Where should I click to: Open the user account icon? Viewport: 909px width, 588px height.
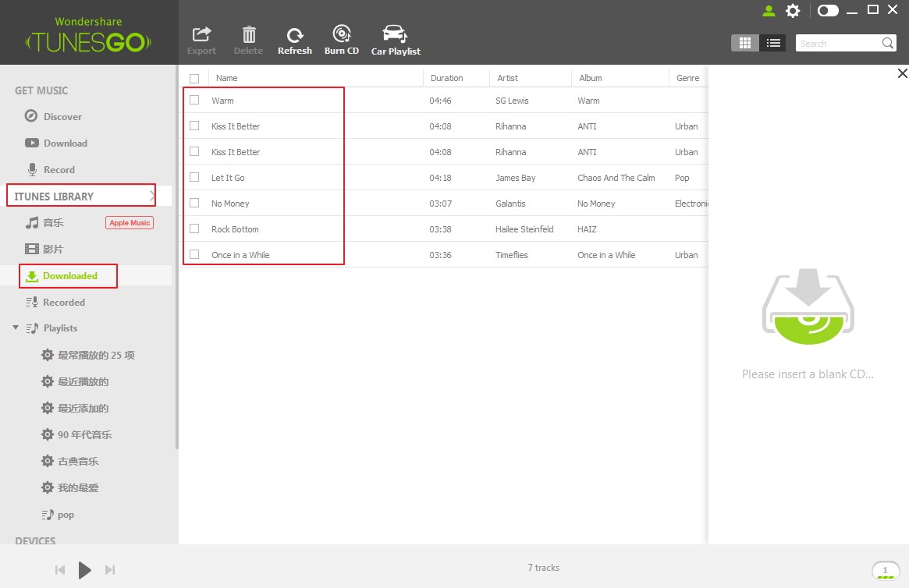click(769, 10)
